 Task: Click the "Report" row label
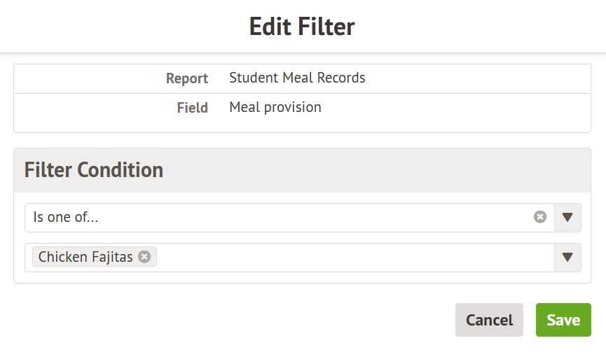pyautogui.click(x=187, y=78)
